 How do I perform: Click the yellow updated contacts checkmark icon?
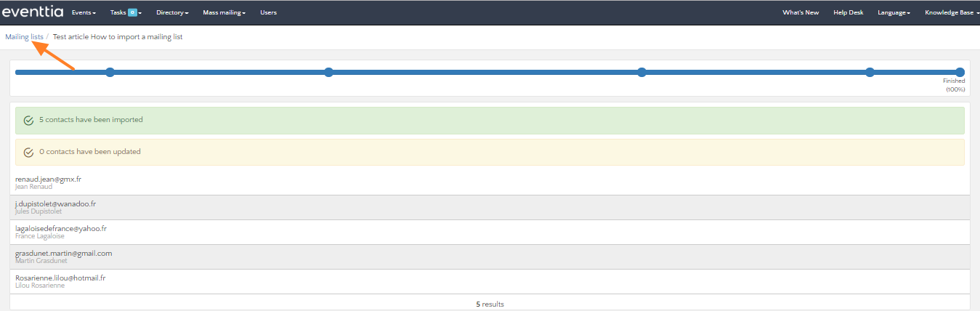pyautogui.click(x=29, y=153)
